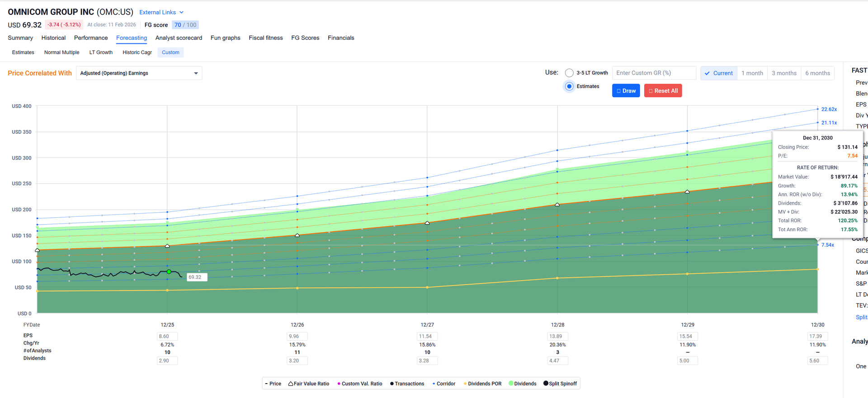The width and height of the screenshot is (868, 398).
Task: Open the Price Correlated With dropdown
Action: (x=139, y=73)
